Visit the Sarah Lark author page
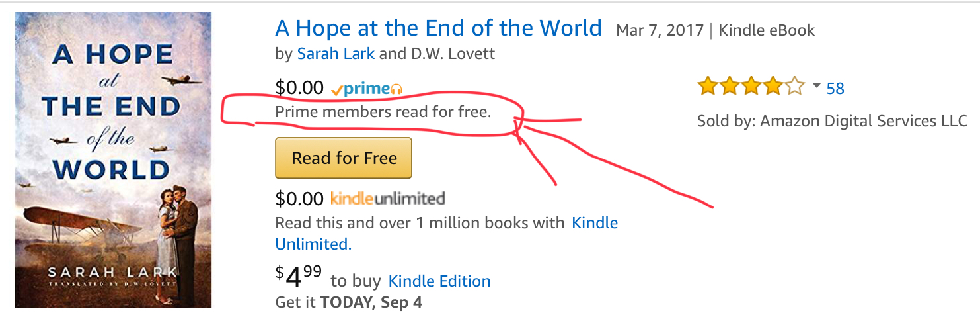This screenshot has width=980, height=319. click(x=336, y=54)
